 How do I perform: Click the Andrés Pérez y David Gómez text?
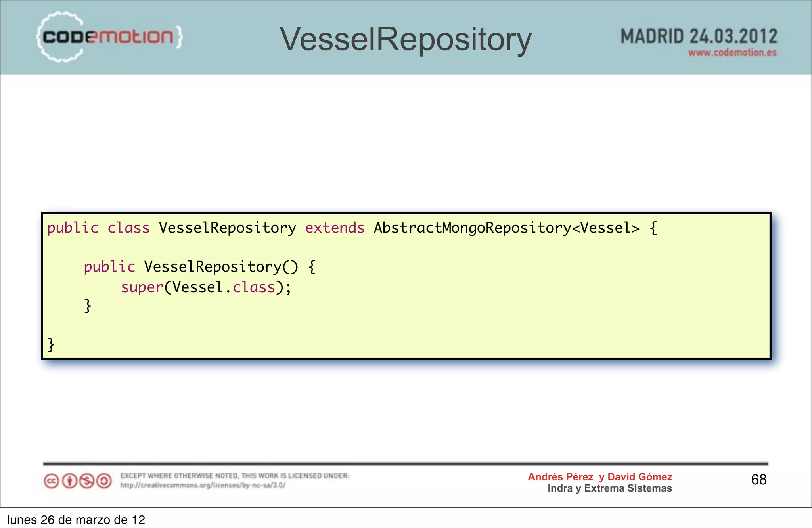click(600, 477)
